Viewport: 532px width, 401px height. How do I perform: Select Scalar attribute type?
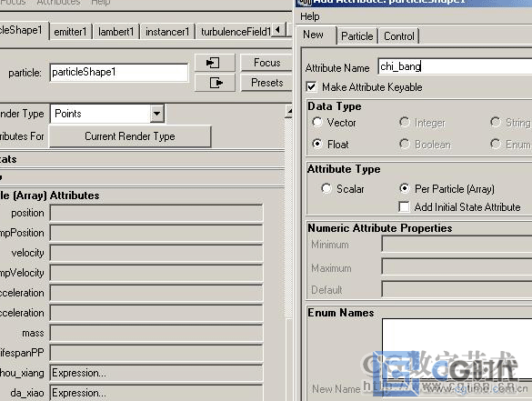click(x=326, y=188)
